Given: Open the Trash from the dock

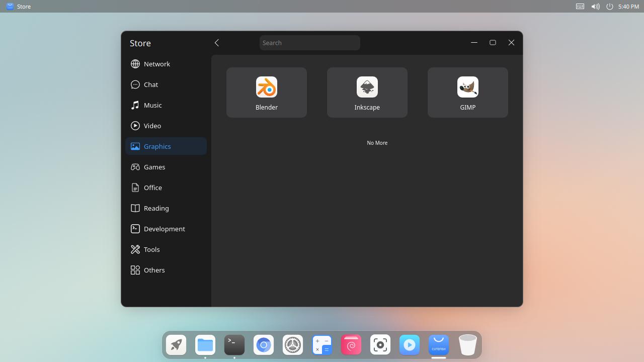Looking at the screenshot, I should click(x=468, y=345).
